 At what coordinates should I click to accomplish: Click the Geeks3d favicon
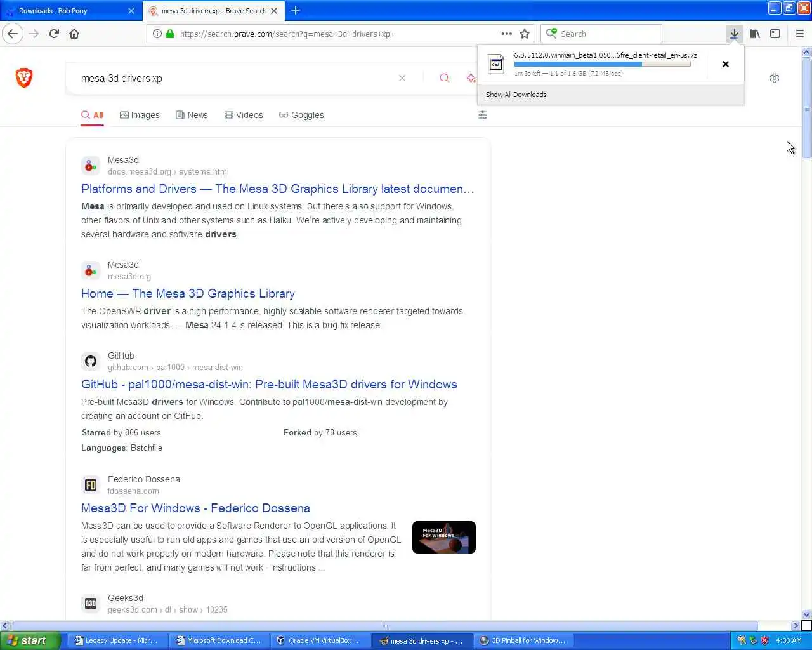point(91,604)
